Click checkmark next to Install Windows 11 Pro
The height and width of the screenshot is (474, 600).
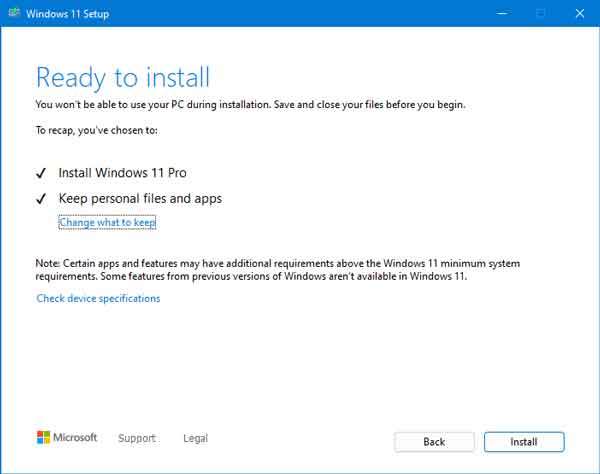click(41, 173)
